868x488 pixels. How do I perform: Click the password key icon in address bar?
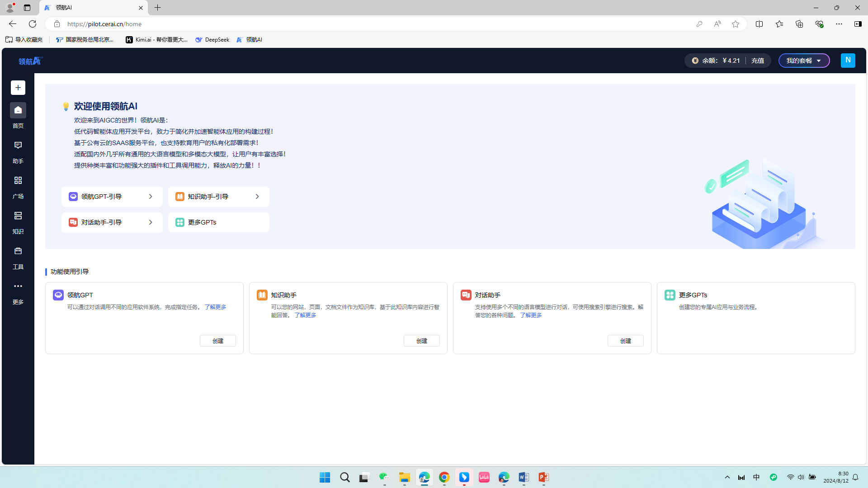699,24
